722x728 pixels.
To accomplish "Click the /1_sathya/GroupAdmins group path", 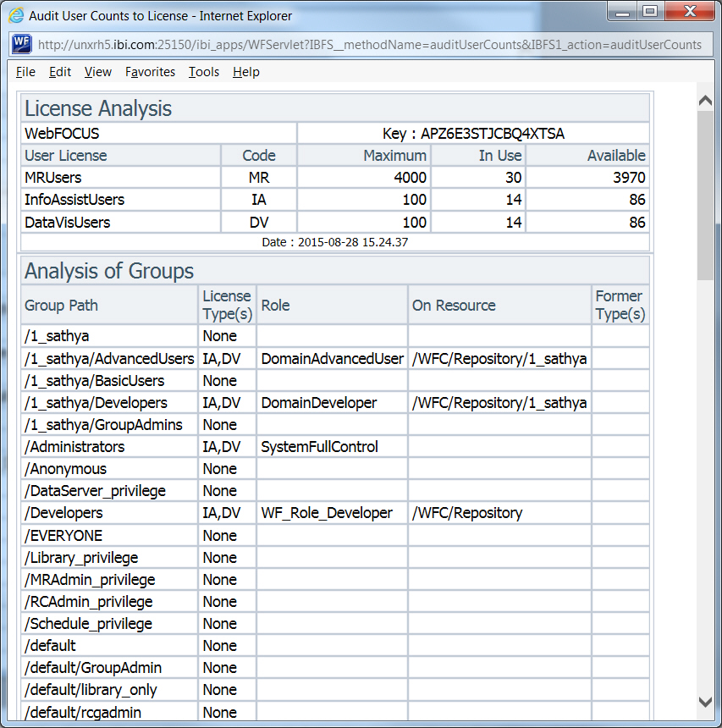I will pyautogui.click(x=103, y=425).
